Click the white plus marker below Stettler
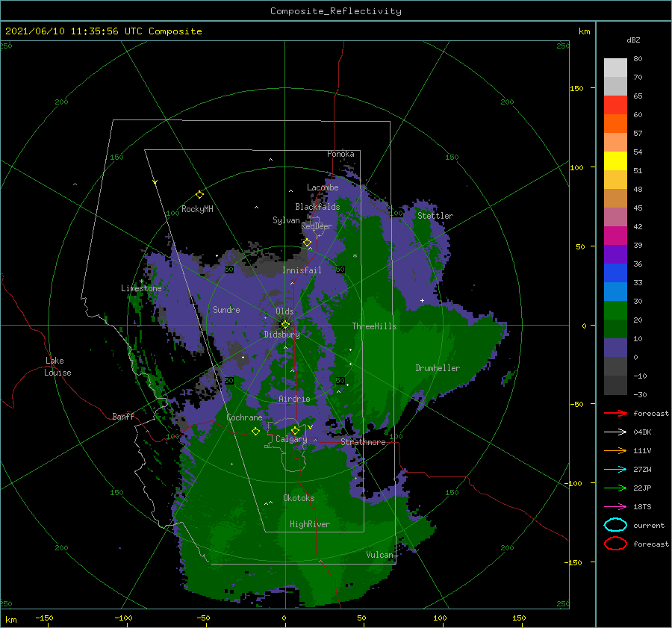 point(422,300)
